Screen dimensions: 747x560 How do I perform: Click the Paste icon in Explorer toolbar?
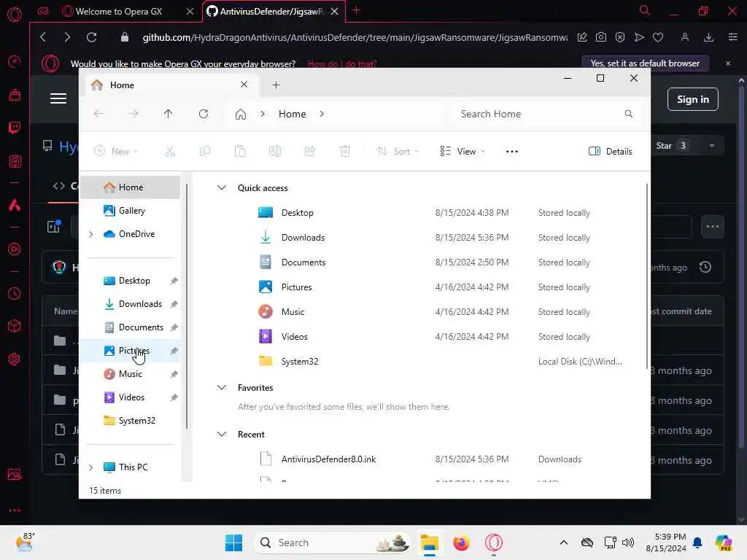[240, 152]
